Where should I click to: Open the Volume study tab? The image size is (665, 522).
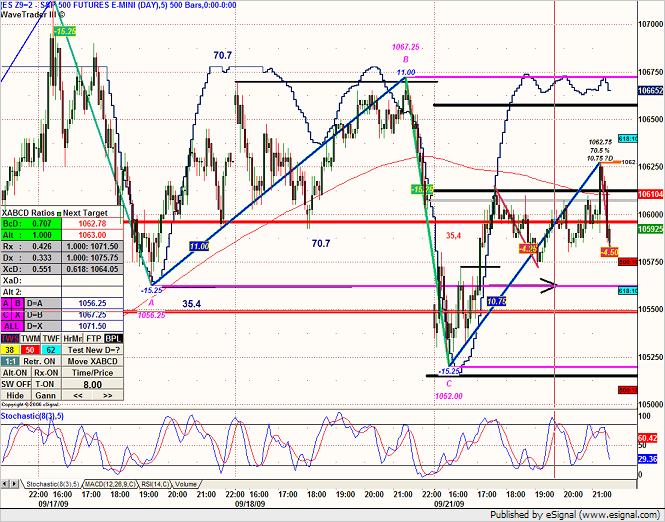tap(186, 484)
